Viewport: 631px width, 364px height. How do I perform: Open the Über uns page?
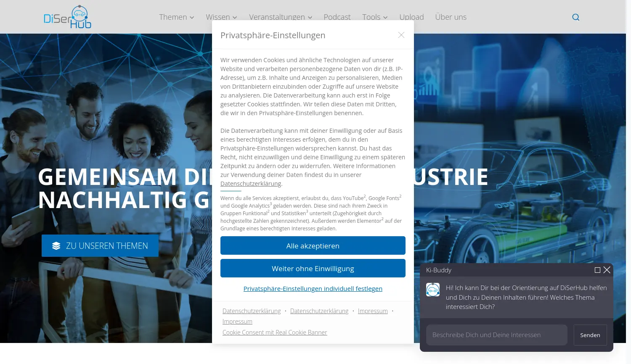click(x=451, y=17)
